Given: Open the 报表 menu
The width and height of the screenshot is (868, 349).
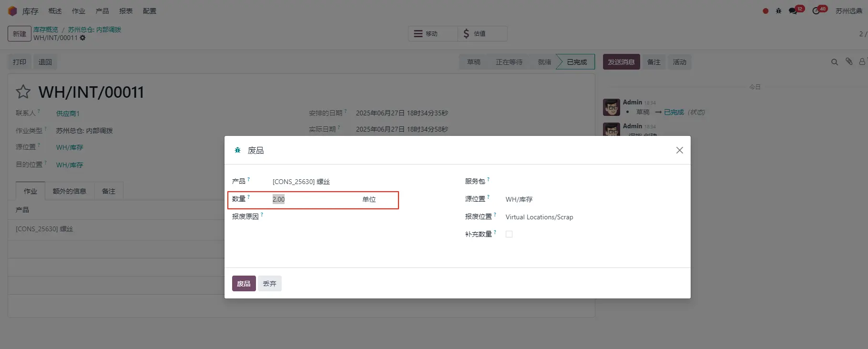Looking at the screenshot, I should (x=126, y=11).
